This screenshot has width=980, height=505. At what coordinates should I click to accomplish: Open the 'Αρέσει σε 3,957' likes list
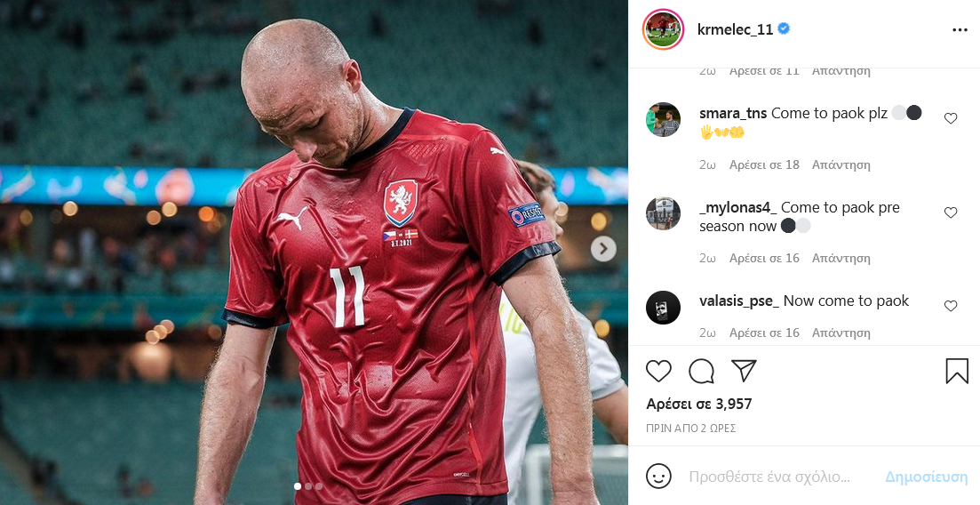pos(698,404)
